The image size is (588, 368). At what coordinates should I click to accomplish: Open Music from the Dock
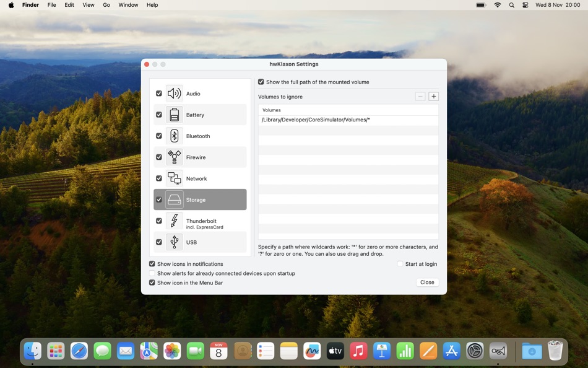point(358,351)
